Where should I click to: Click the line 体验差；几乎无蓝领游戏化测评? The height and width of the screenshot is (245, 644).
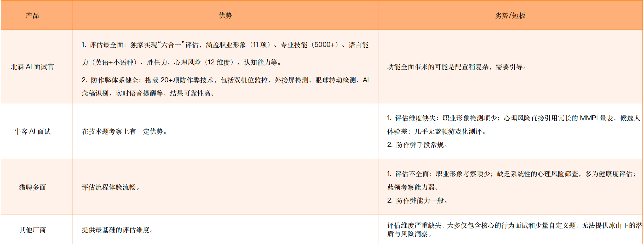pos(437,131)
